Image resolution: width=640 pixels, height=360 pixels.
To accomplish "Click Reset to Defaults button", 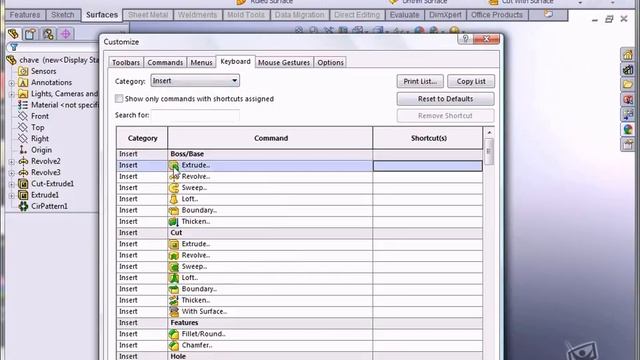I will point(445,99).
